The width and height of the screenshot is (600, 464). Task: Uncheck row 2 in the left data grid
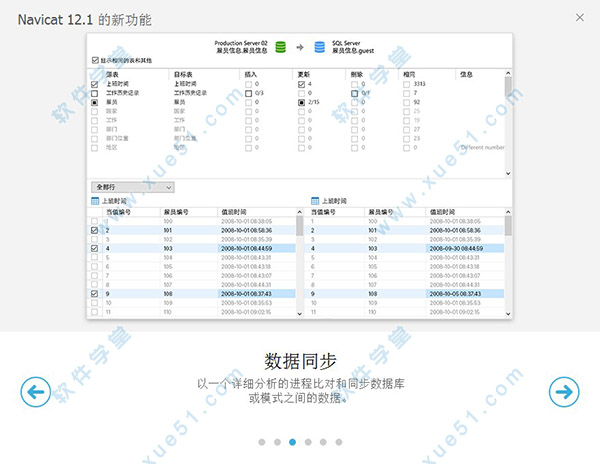point(95,230)
